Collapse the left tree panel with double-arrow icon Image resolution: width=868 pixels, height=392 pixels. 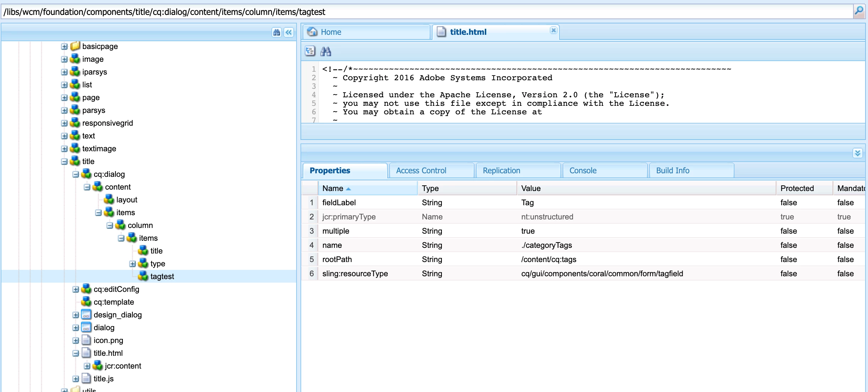(289, 33)
